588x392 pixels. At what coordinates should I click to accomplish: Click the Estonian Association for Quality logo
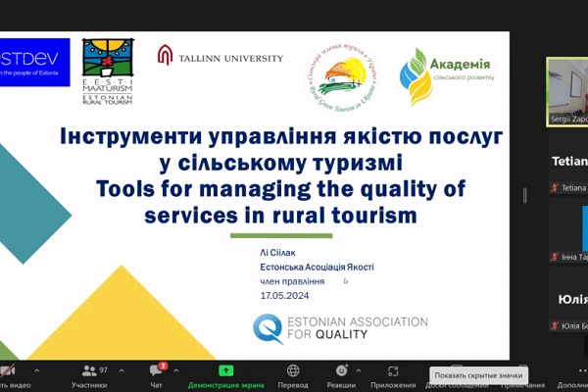339,328
